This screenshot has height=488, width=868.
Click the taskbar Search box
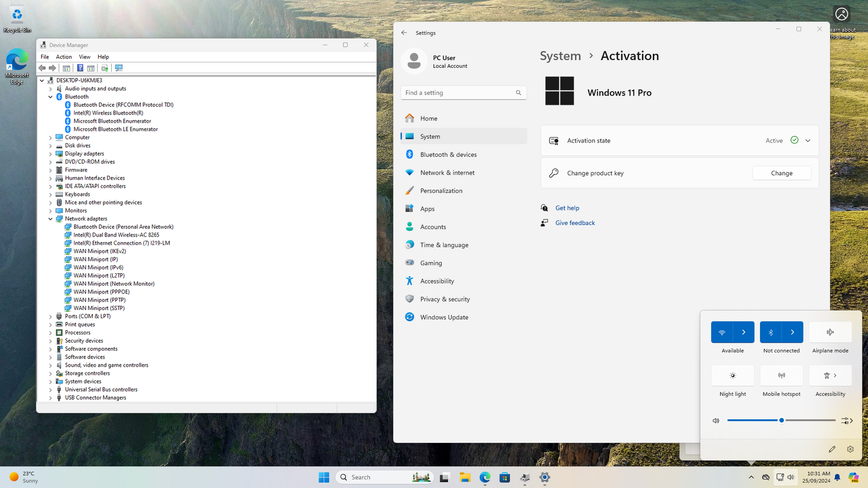click(385, 477)
